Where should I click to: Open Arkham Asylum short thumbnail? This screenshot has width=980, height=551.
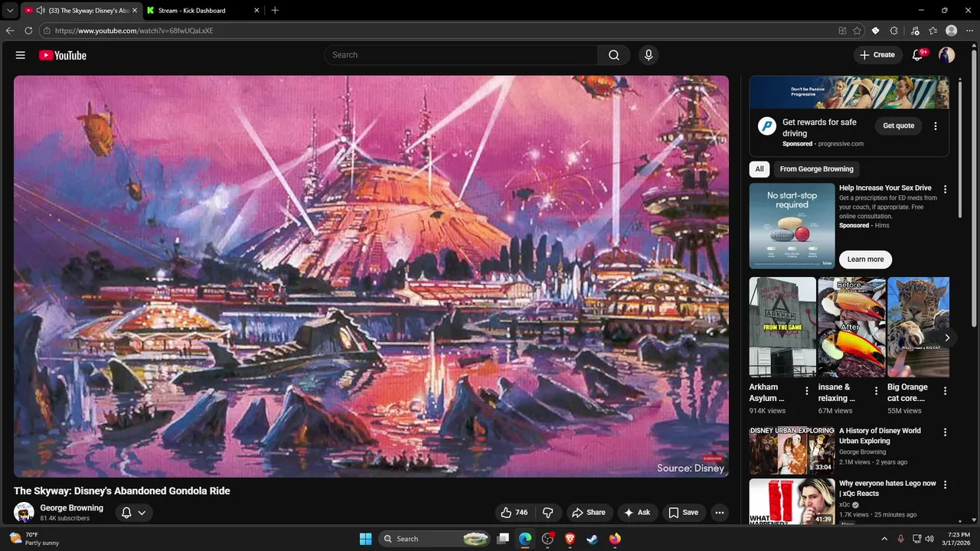point(782,327)
